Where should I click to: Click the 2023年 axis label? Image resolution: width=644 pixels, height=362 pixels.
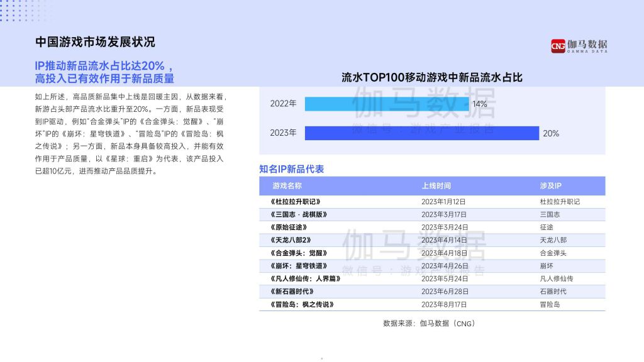pyautogui.click(x=283, y=133)
